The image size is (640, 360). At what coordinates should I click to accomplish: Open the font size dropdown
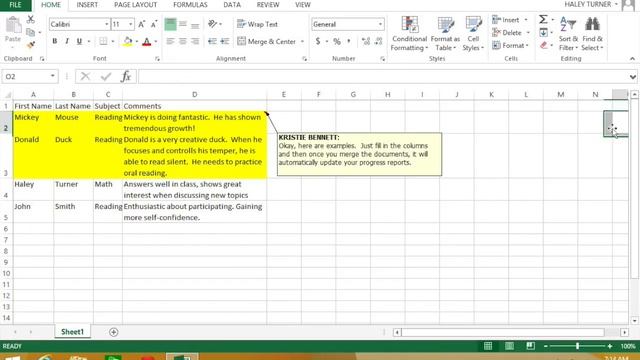tap(131, 24)
